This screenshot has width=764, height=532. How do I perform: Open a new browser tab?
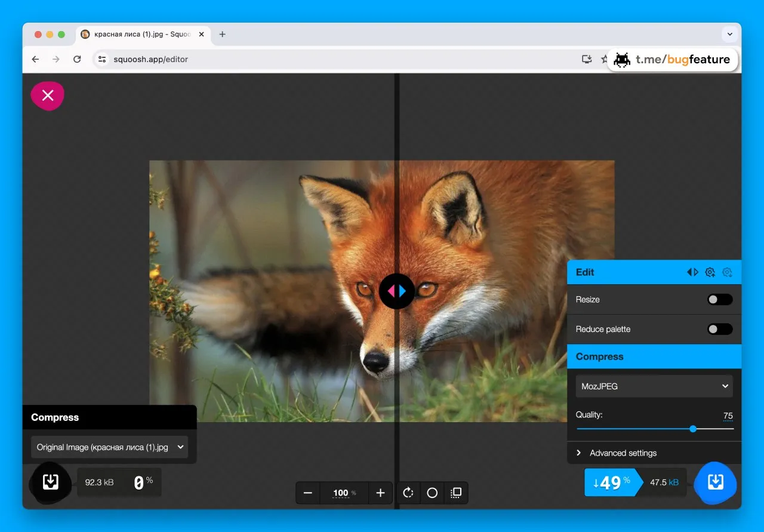222,35
